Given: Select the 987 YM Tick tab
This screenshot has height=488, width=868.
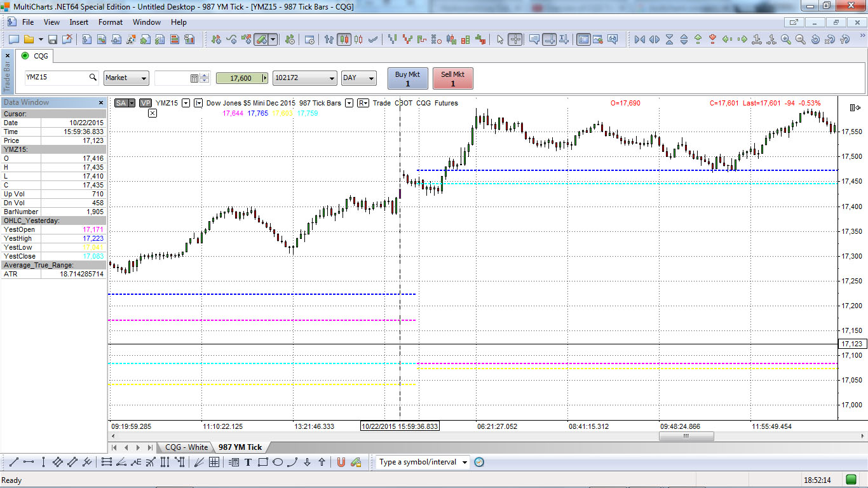Looking at the screenshot, I should [x=240, y=447].
